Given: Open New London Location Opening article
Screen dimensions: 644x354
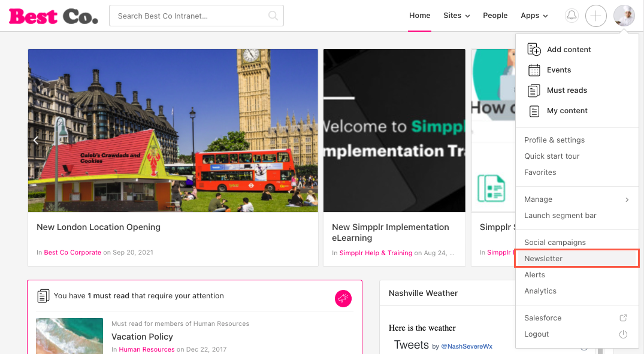Looking at the screenshot, I should point(99,227).
